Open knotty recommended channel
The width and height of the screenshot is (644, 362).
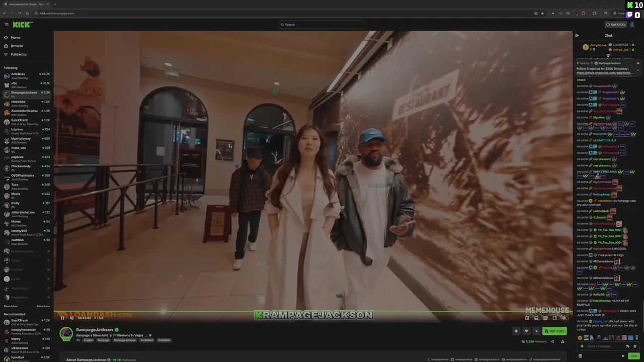click(27, 340)
